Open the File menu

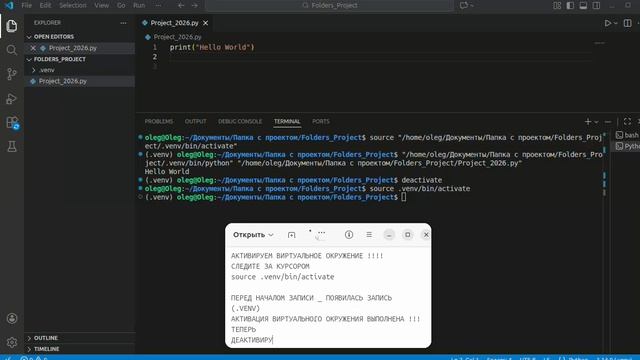click(27, 5)
